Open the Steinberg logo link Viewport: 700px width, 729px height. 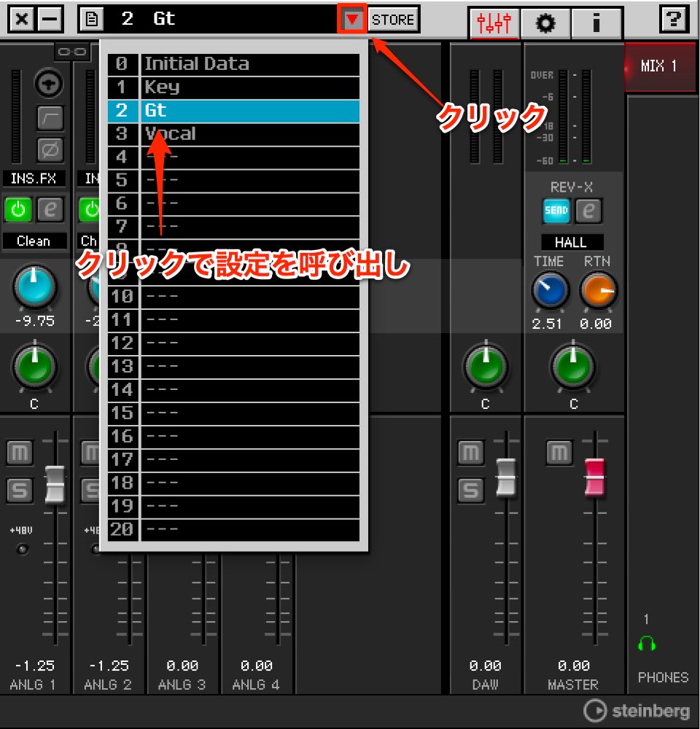637,711
